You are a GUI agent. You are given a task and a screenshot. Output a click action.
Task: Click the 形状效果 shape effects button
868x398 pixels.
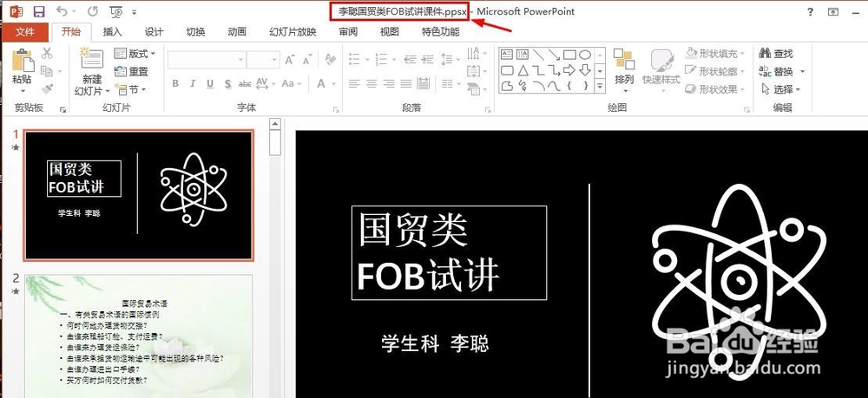coord(714,89)
